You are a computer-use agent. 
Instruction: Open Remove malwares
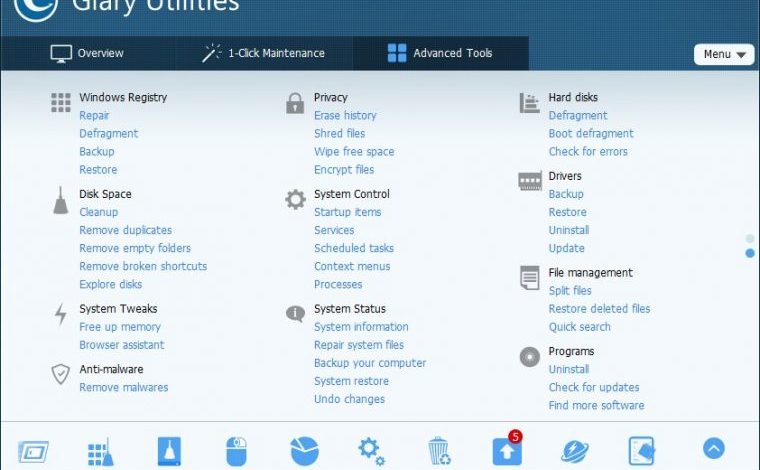coord(124,388)
